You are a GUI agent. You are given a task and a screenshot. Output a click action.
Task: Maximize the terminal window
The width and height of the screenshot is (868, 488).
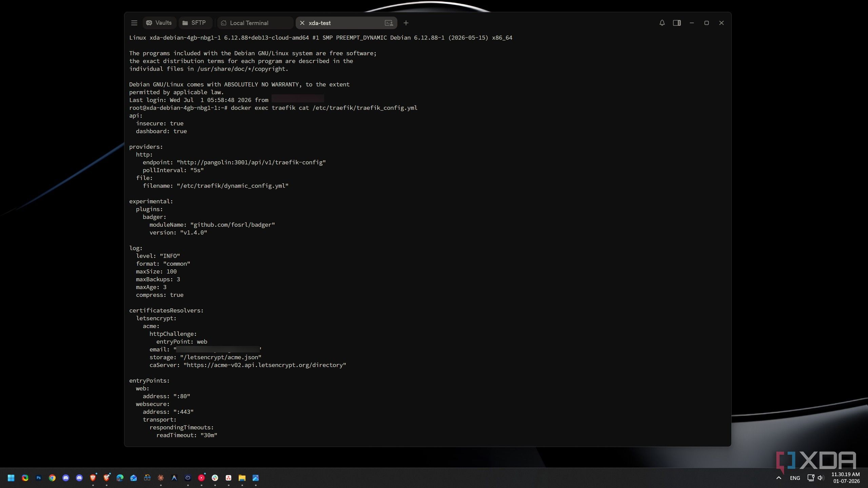(707, 23)
